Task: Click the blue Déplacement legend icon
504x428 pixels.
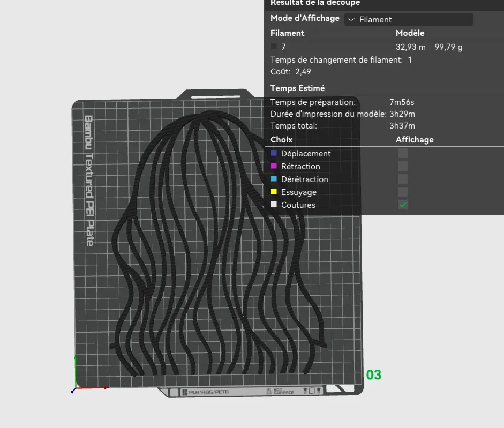Action: coord(274,153)
